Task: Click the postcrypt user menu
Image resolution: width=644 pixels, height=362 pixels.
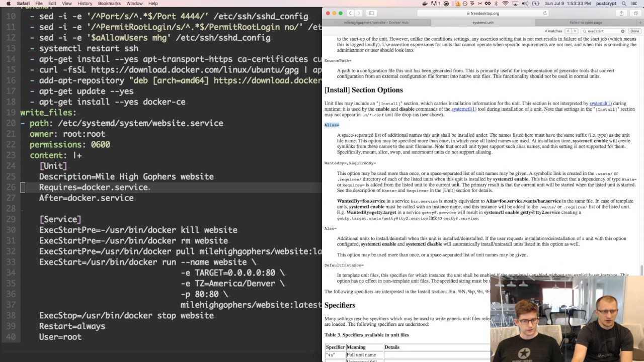Action: click(606, 4)
